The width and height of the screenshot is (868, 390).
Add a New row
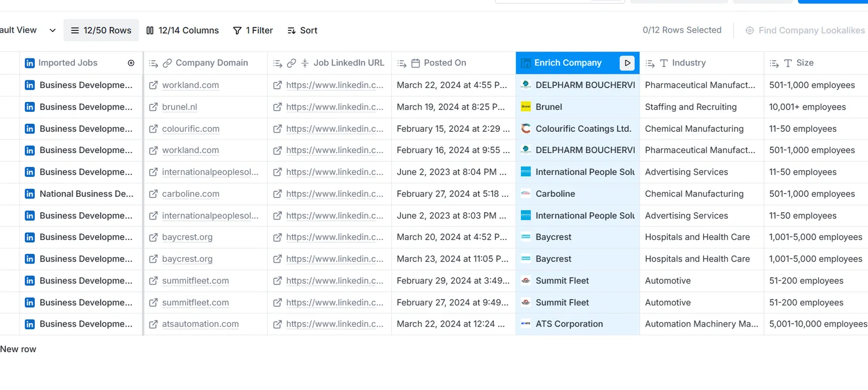(x=18, y=349)
